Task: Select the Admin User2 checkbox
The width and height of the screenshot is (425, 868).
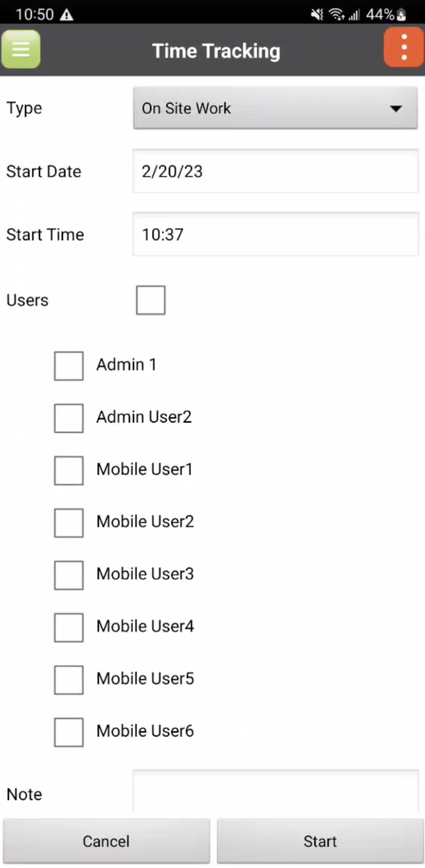Action: 69,418
